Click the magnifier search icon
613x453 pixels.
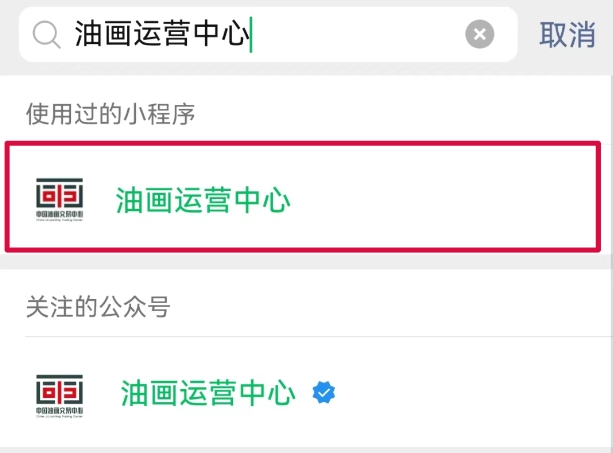[47, 35]
